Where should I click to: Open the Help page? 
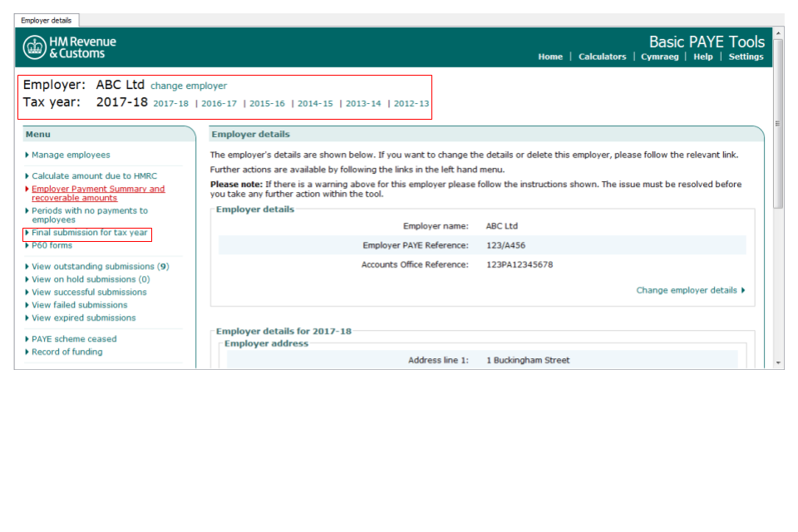tap(702, 57)
